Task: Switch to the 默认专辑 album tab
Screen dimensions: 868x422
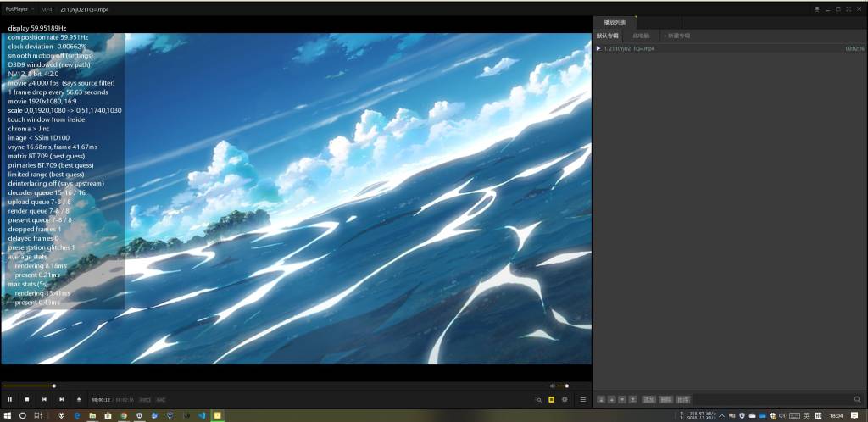Action: click(x=607, y=36)
